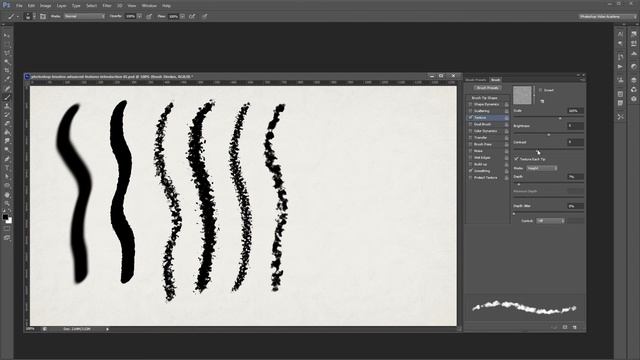Select the Clone Stamp tool

[7, 106]
